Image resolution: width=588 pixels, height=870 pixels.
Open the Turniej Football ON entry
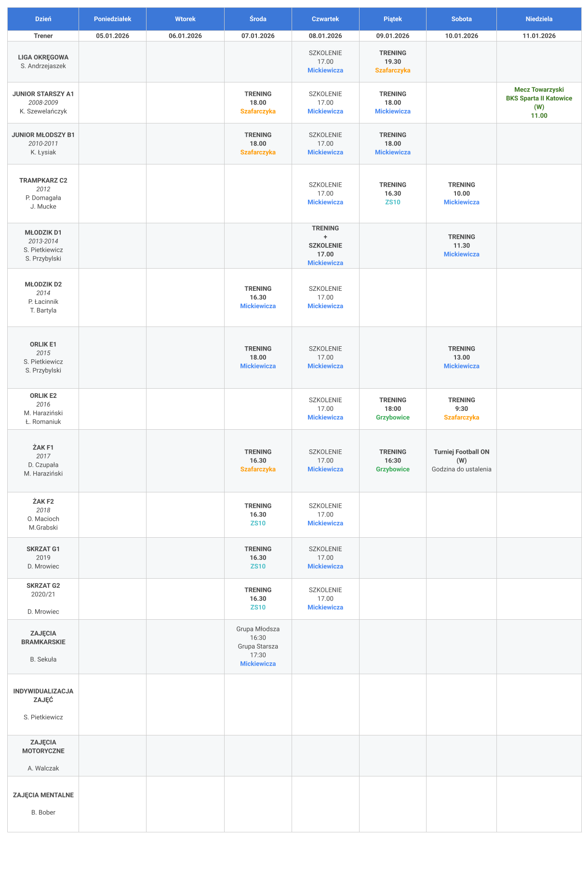461,452
